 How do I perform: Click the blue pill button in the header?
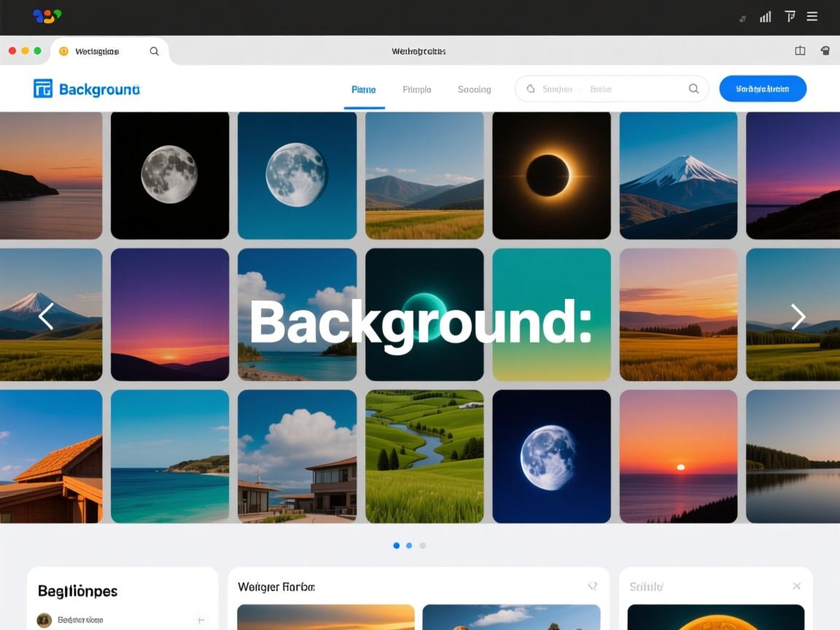(763, 89)
